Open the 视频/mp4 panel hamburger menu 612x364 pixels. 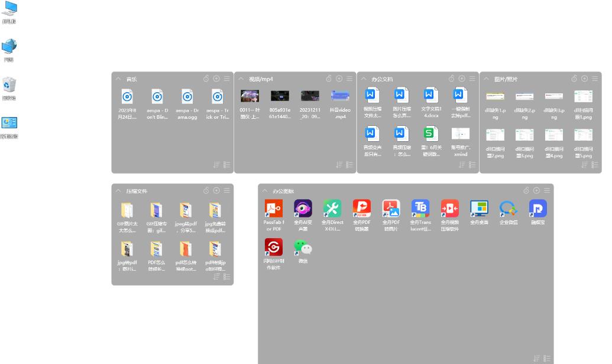tap(349, 79)
